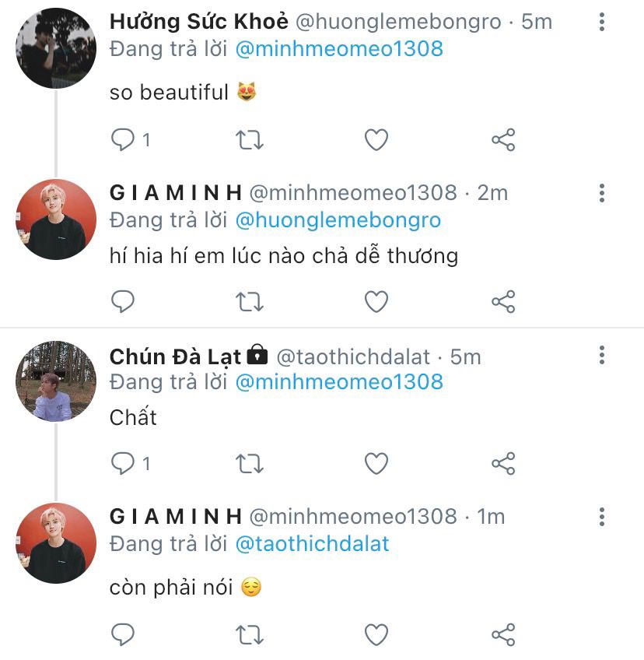Open more options on Chún Đà Lạt's tweet
The image size is (644, 660).
[601, 356]
